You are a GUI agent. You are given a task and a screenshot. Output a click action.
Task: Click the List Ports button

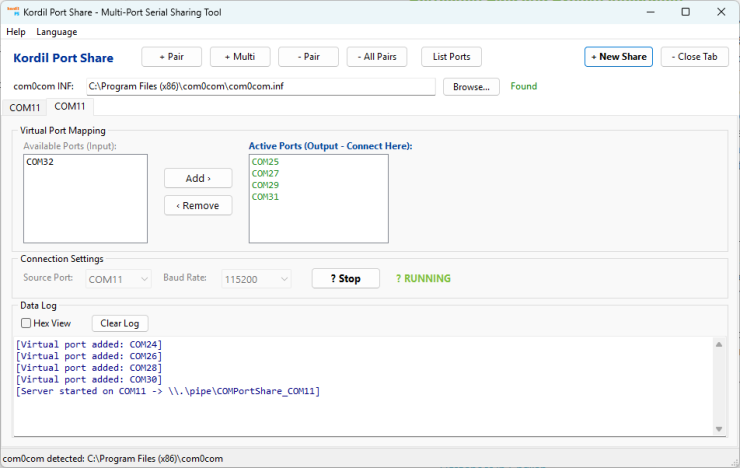(452, 57)
